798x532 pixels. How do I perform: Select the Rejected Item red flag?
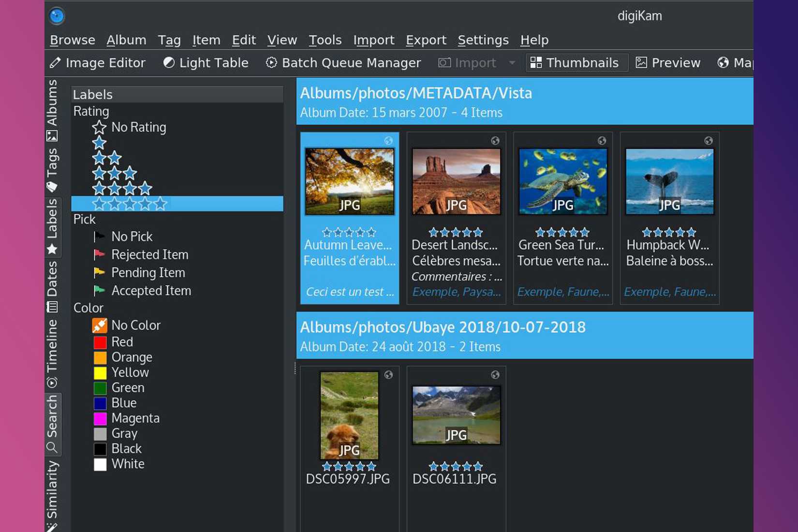point(99,254)
